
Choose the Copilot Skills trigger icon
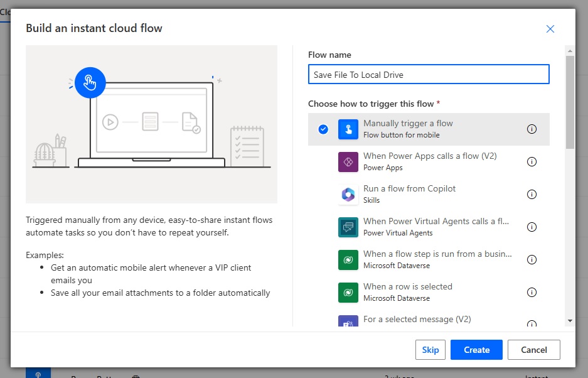click(348, 195)
